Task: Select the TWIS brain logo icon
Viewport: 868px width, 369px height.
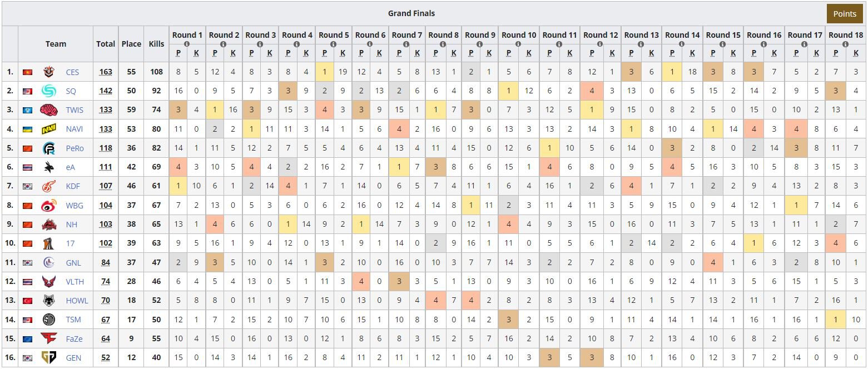Action: pos(49,110)
